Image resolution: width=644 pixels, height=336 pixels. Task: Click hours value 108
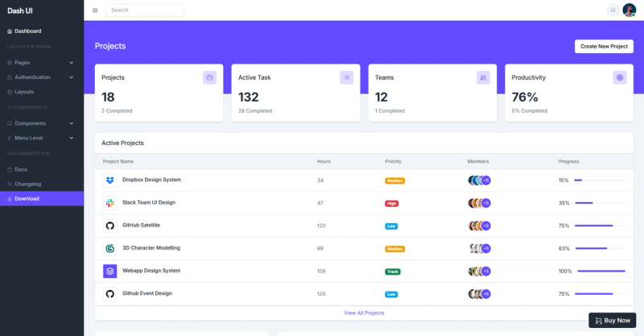321,272
